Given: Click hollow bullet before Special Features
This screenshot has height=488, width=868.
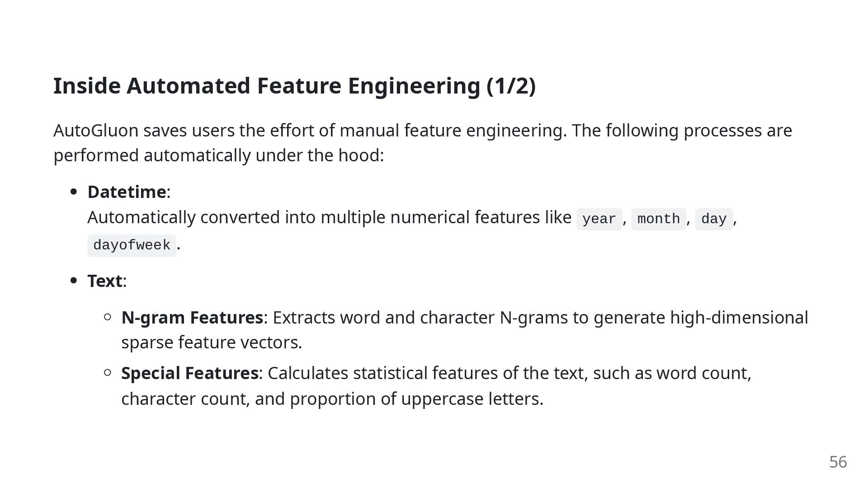Looking at the screenshot, I should pos(108,373).
